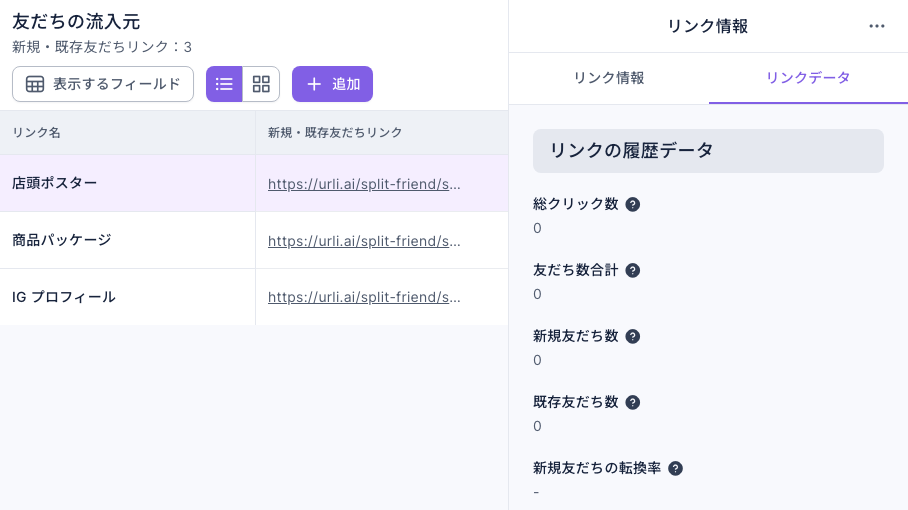The height and width of the screenshot is (510, 908).
Task: Select the リンクデータ tab
Action: point(808,78)
